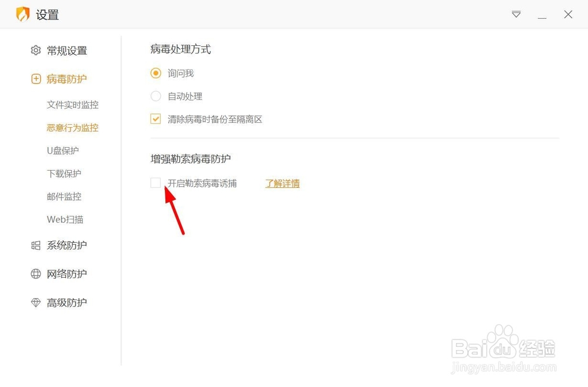Click the gear icon beside 常规设置

[36, 50]
